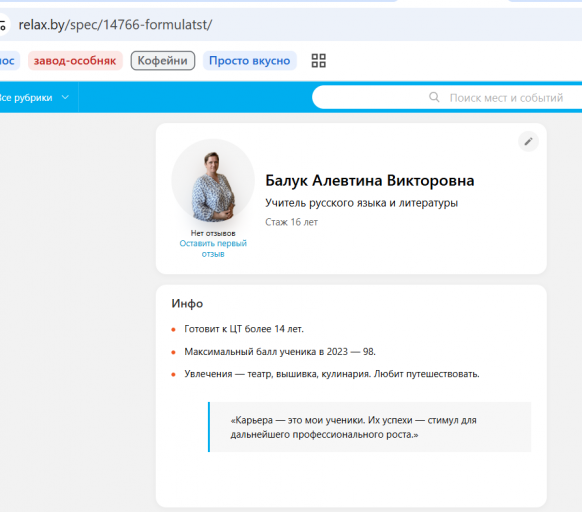Focus the Поиск мест и событий field
This screenshot has width=582, height=512.
click(x=447, y=98)
